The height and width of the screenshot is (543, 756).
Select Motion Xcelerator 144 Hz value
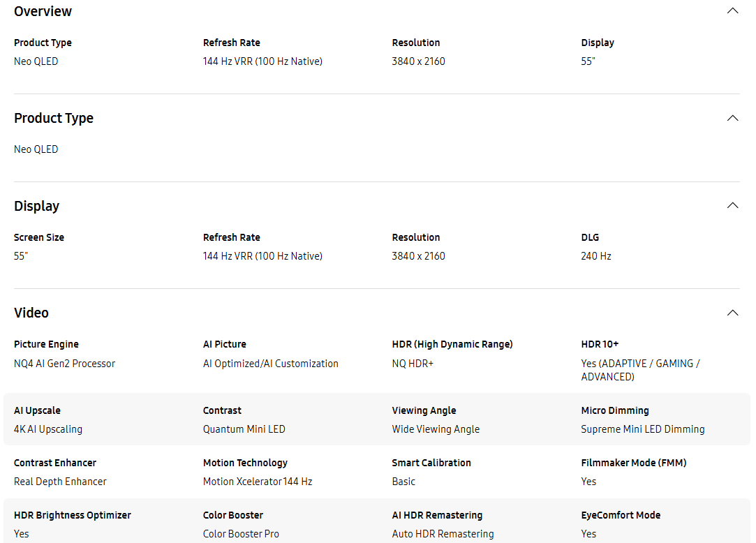tap(258, 482)
